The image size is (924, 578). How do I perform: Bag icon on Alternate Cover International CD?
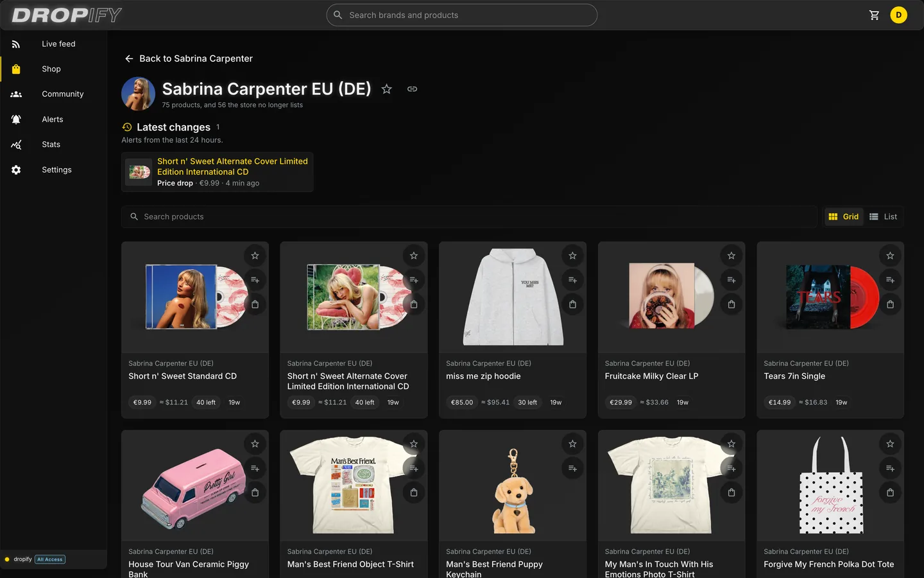click(x=414, y=304)
